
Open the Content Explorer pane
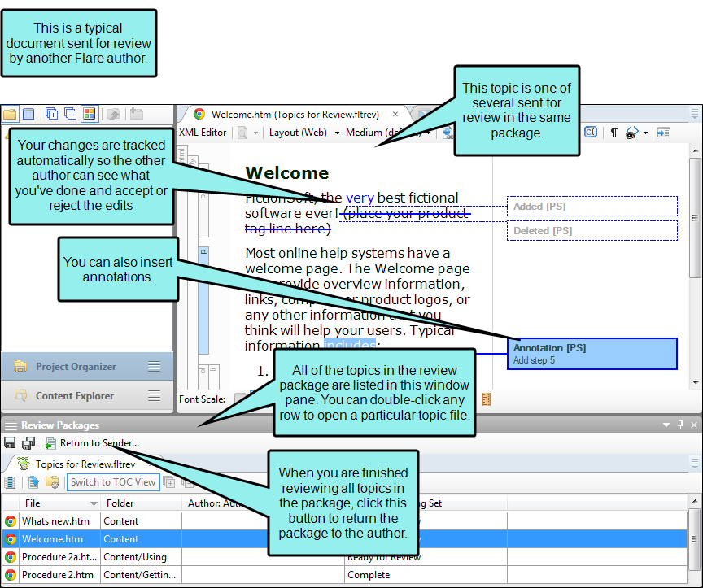pos(87,396)
